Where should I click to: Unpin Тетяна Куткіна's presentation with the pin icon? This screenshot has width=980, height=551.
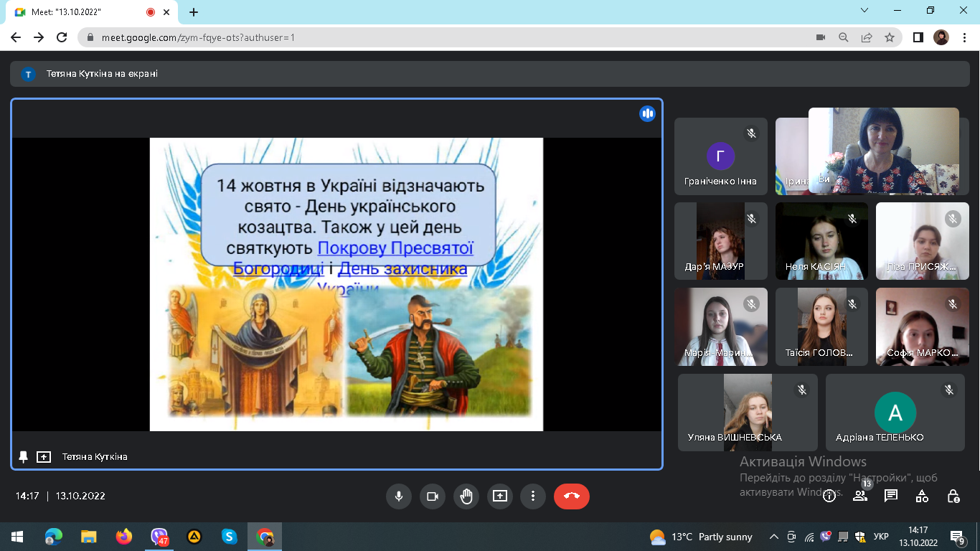24,456
